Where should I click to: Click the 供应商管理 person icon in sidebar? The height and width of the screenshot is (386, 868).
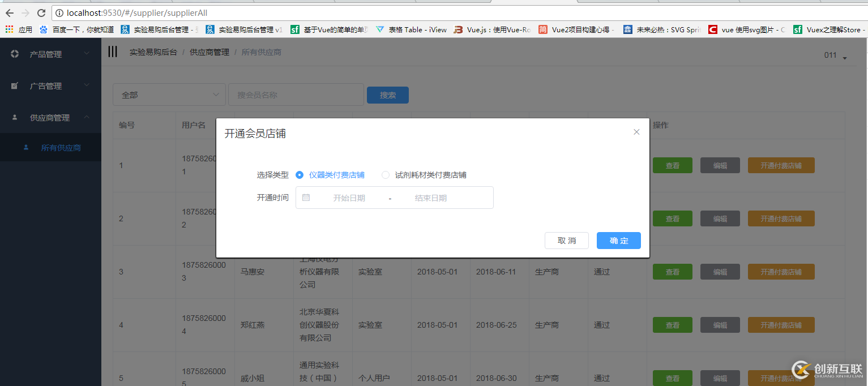tap(14, 117)
